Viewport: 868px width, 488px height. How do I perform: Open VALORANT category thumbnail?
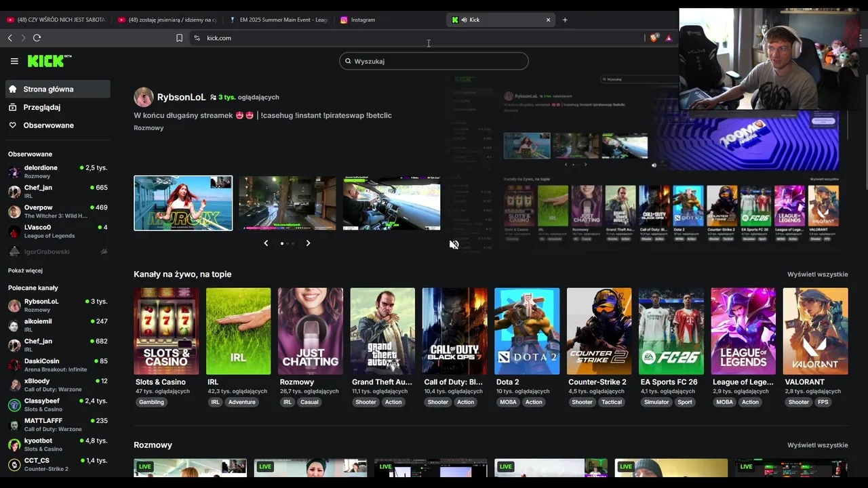click(x=815, y=331)
